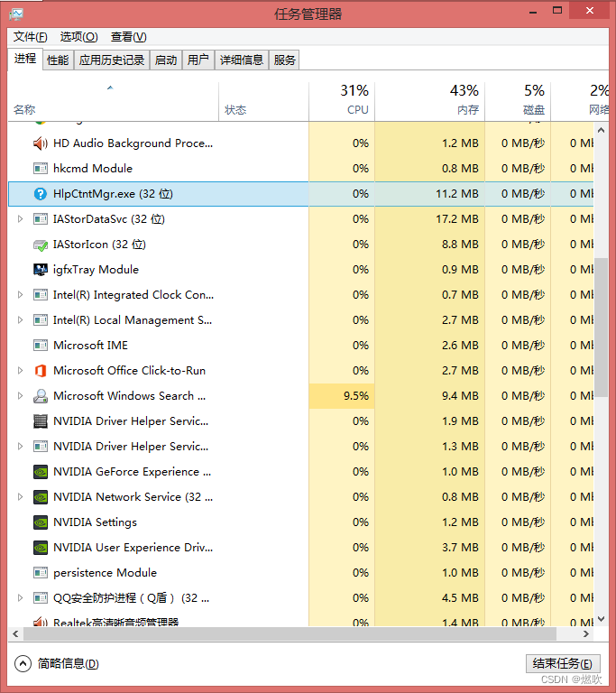Select the persistence Module row name

[105, 573]
